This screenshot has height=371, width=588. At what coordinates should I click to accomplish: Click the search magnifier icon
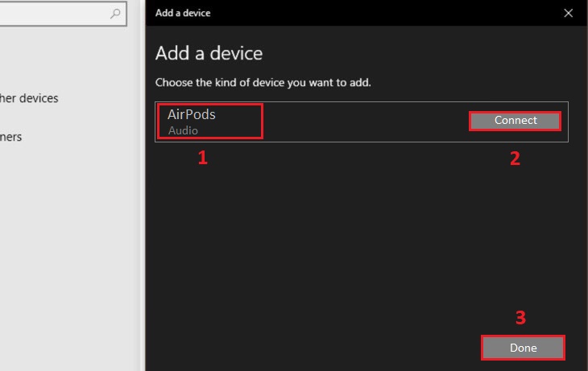(115, 14)
